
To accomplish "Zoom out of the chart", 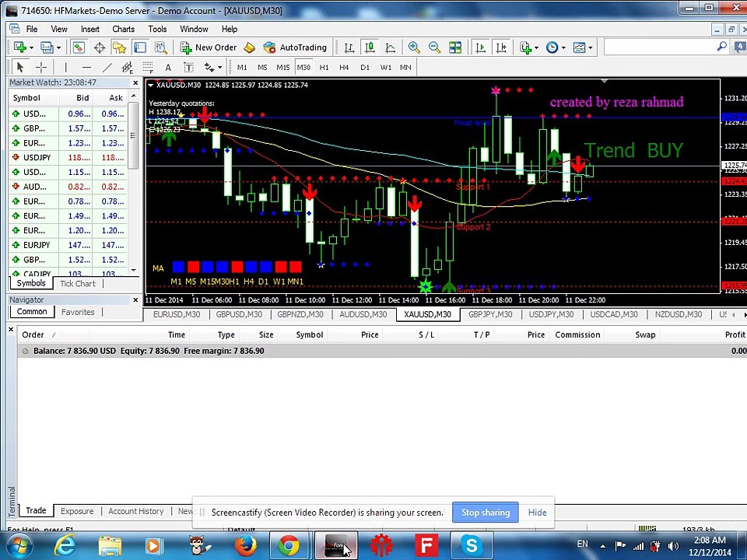I will click(x=434, y=47).
